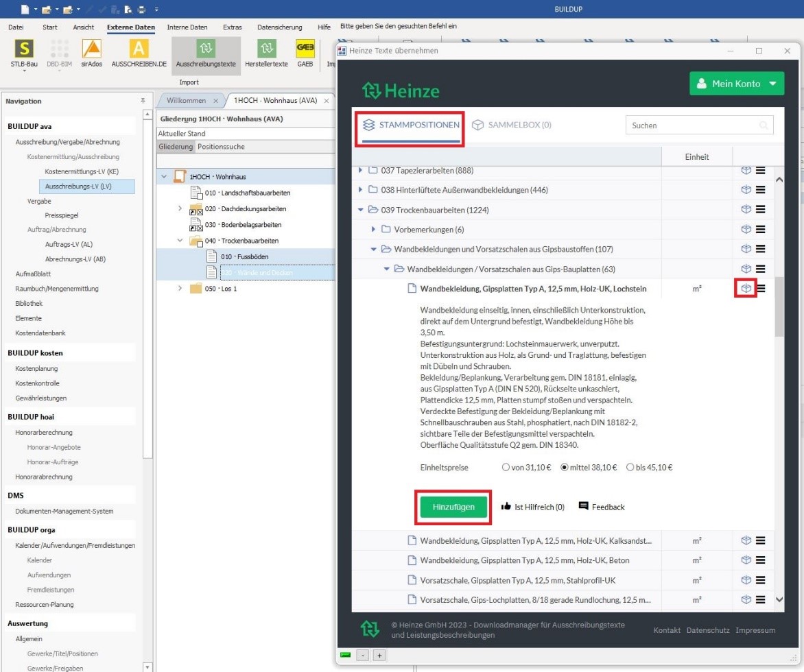804x672 pixels.
Task: Select the 'von 31,10 €' unit price
Action: point(506,468)
